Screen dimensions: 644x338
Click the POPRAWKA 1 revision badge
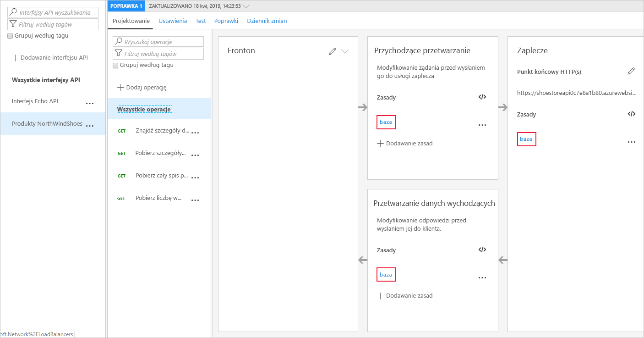click(x=126, y=6)
